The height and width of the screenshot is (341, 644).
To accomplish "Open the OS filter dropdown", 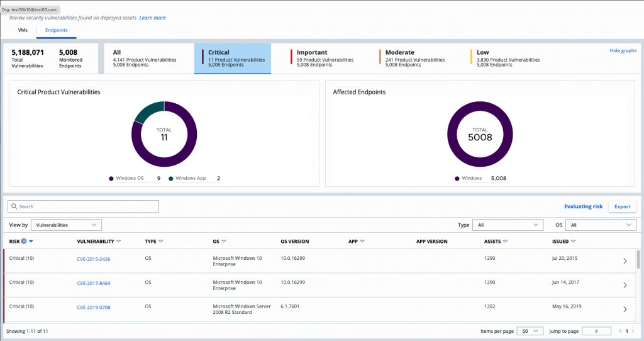I will coord(601,225).
